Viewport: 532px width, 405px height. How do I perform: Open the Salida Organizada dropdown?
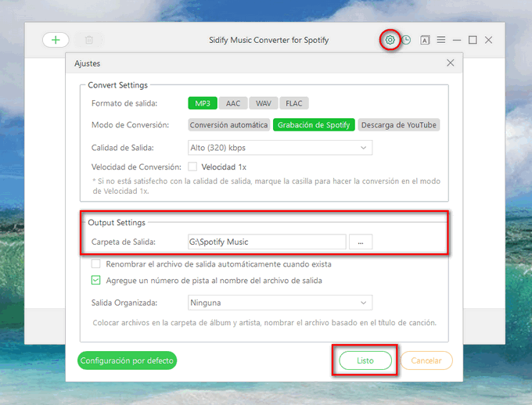coord(280,303)
